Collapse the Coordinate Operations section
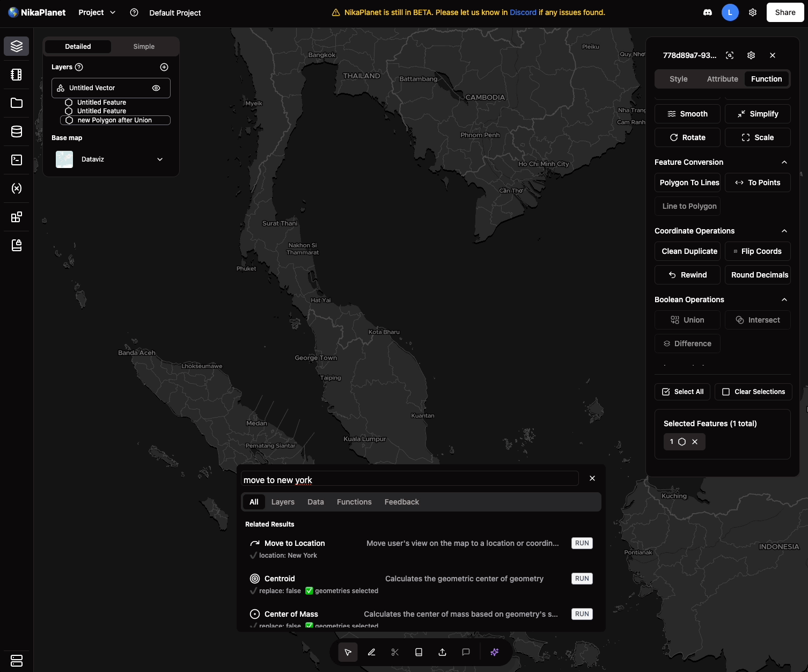The width and height of the screenshot is (808, 672). (784, 231)
